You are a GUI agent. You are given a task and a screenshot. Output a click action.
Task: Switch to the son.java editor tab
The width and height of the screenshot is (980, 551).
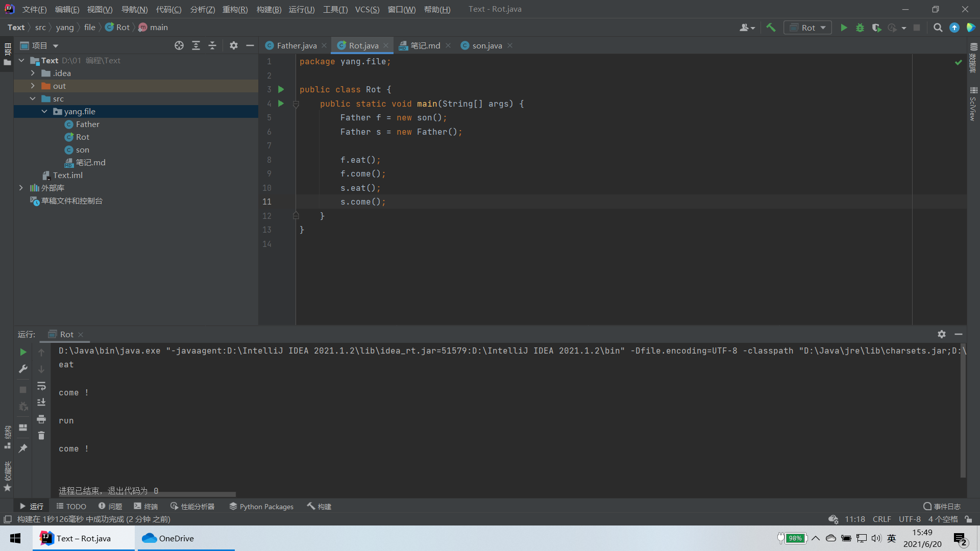click(x=486, y=45)
